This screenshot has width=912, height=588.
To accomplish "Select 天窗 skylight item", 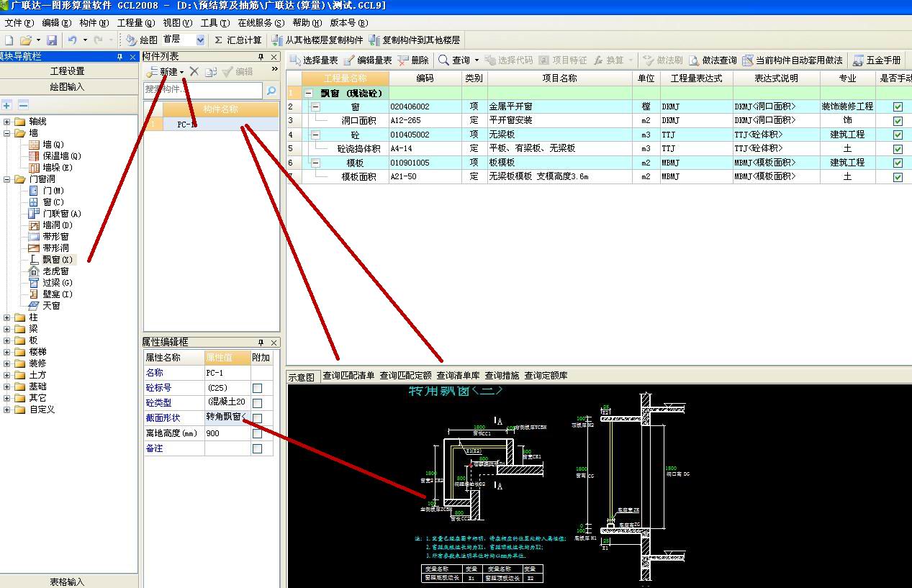I will [44, 306].
